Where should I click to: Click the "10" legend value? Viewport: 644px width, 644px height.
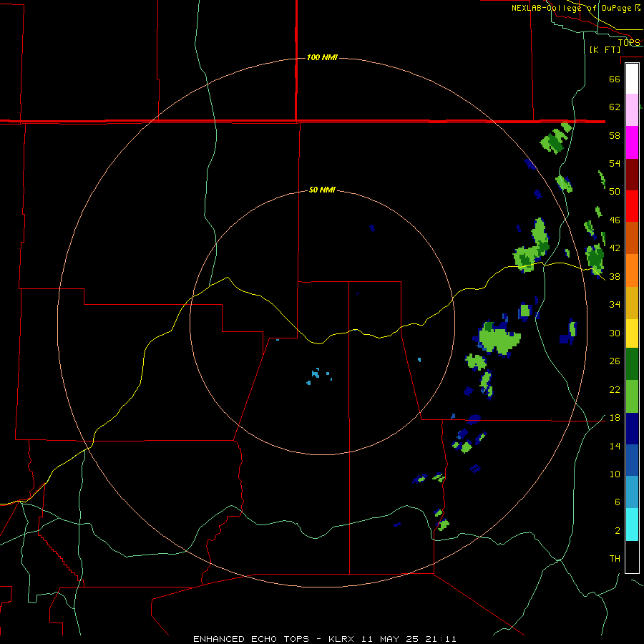coord(615,474)
